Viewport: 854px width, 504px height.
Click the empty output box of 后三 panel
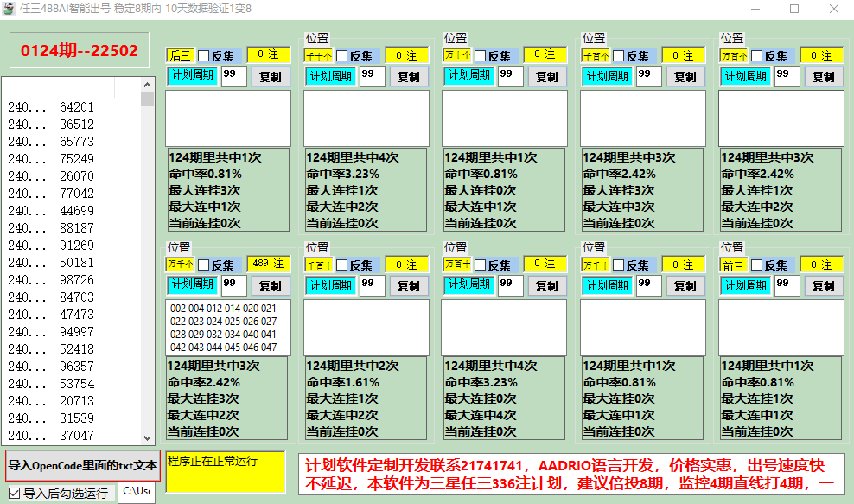[228, 118]
